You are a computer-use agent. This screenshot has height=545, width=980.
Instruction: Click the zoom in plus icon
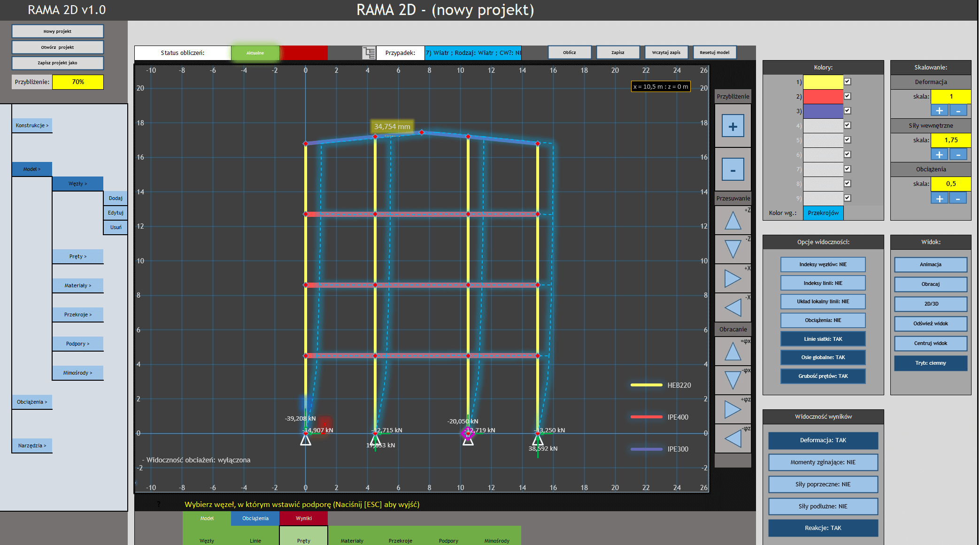[733, 126]
